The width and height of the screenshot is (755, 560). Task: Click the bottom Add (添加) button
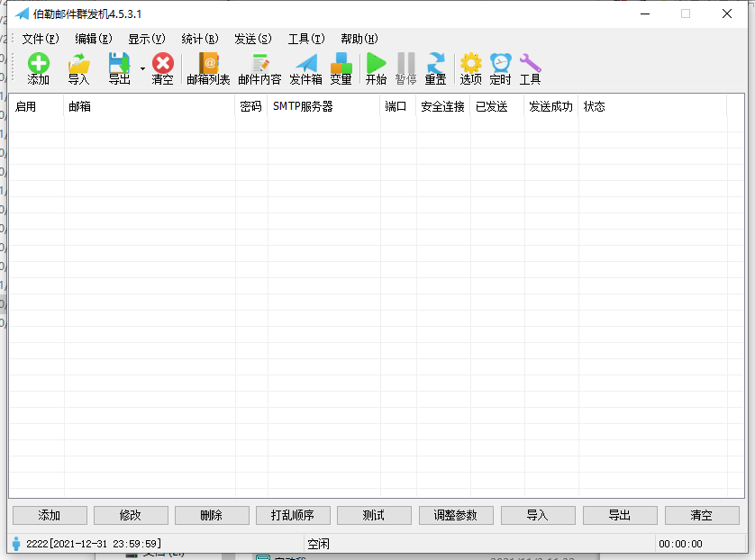click(x=50, y=515)
